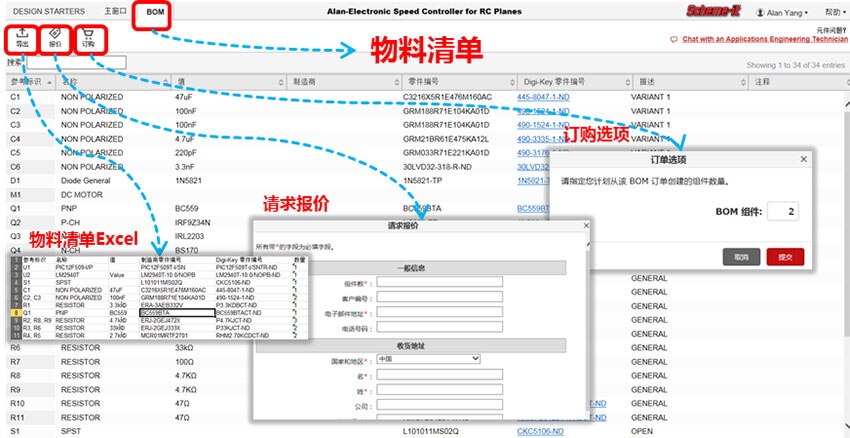
Task: Click the 取消 button in the order dialog
Action: click(741, 257)
